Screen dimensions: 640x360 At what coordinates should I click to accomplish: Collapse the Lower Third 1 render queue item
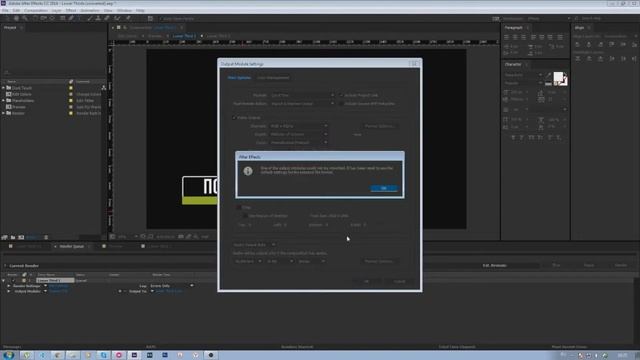click(4, 280)
